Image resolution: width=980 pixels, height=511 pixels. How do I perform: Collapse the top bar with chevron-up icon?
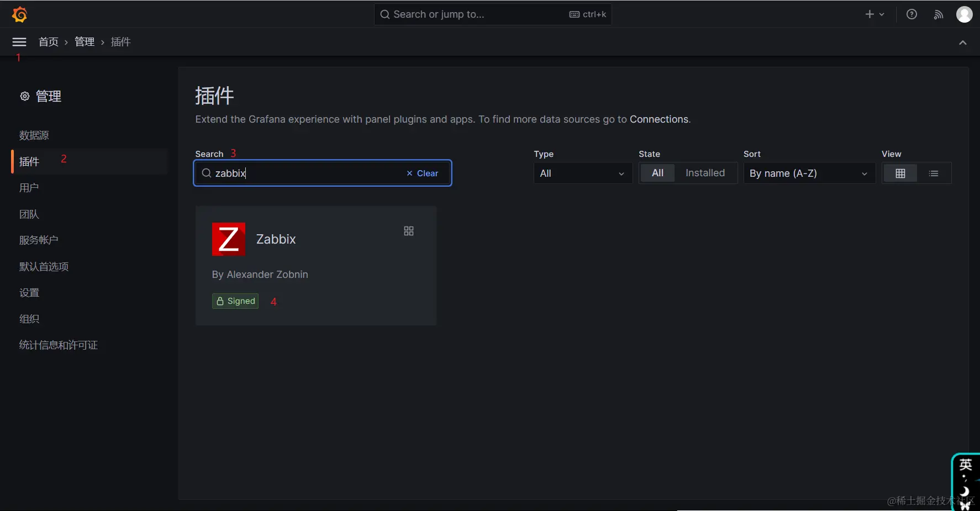click(963, 43)
